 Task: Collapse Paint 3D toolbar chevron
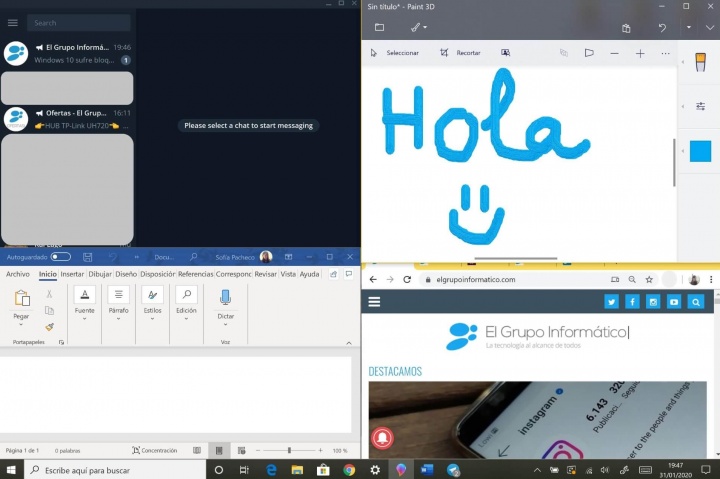pos(710,28)
